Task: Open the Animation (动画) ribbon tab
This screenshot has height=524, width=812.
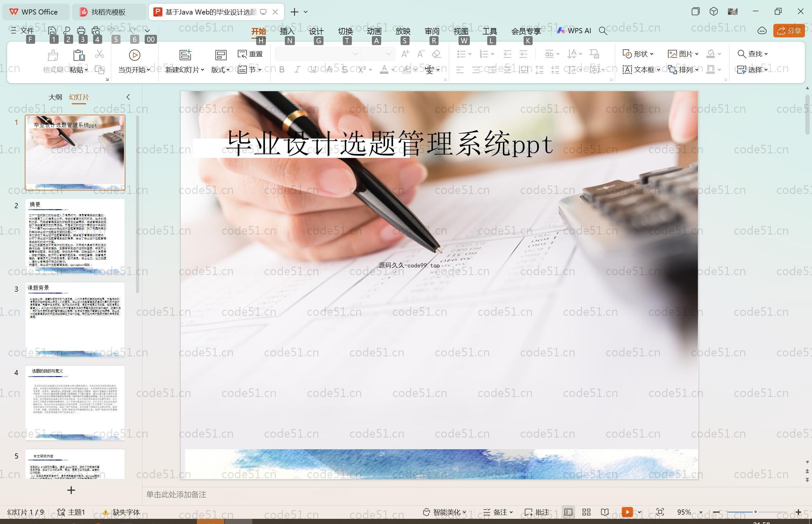Action: (374, 31)
